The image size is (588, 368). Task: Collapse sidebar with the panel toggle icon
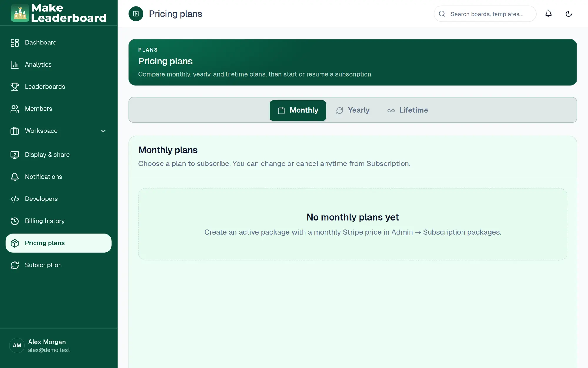(136, 14)
